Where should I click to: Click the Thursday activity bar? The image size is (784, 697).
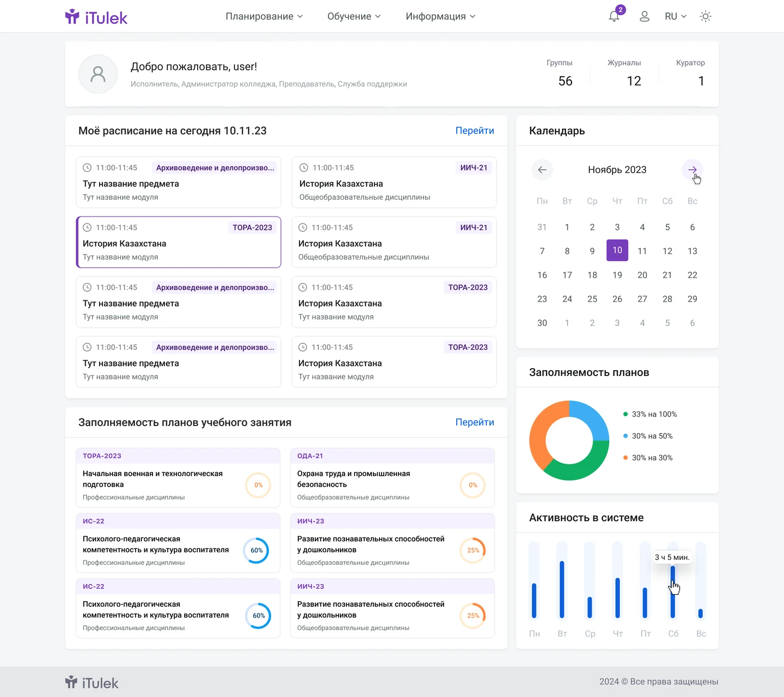617,598
